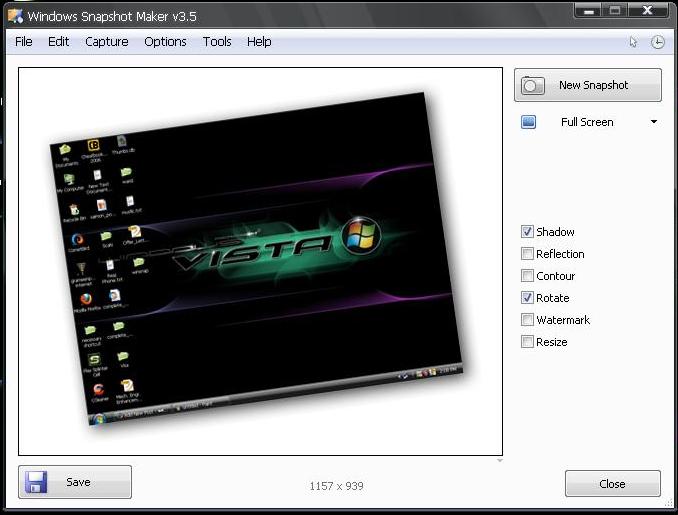The width and height of the screenshot is (678, 515).
Task: Expand the Full Screen capture mode dropdown
Action: pos(654,122)
